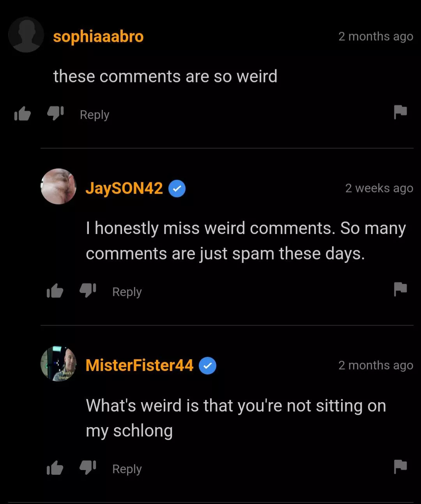
Task: Like sophiaaabro's comment with thumbs up
Action: [22, 114]
